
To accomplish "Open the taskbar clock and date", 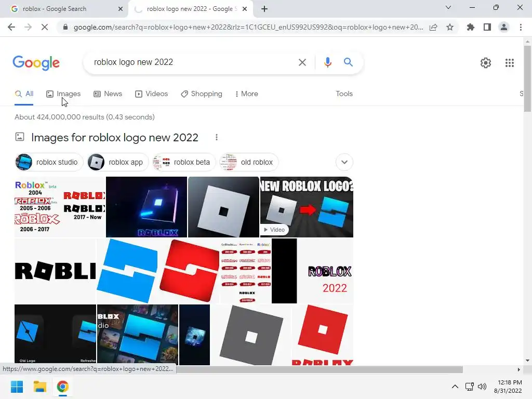I will 508,387.
